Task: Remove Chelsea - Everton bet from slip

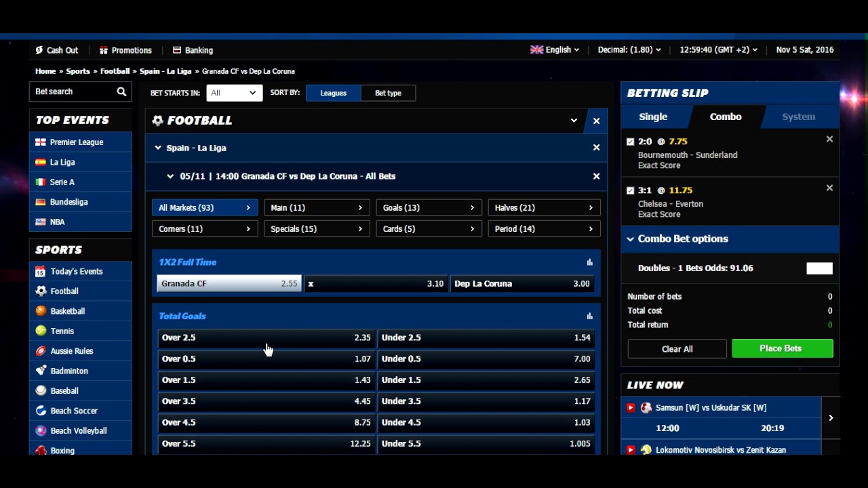Action: pyautogui.click(x=829, y=188)
